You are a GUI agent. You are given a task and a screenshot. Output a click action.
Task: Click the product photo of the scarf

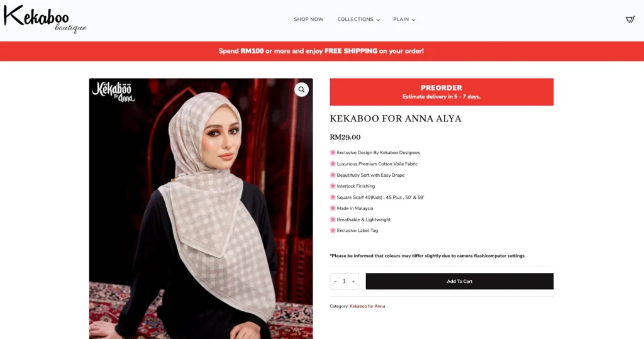[201, 209]
